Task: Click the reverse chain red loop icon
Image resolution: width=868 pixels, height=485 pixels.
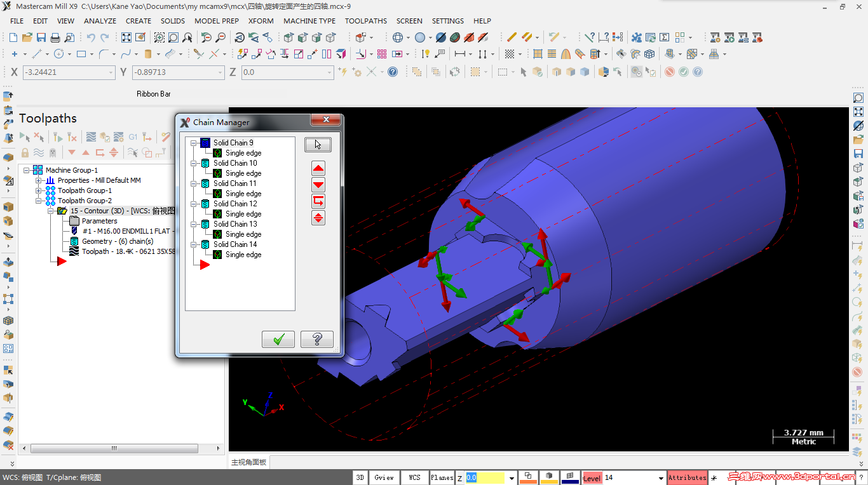Action: pos(318,201)
